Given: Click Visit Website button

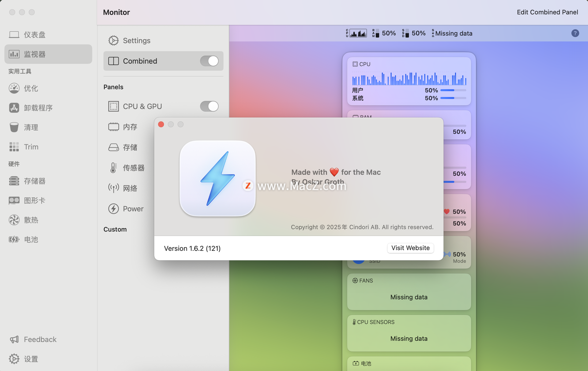Looking at the screenshot, I should [x=410, y=248].
